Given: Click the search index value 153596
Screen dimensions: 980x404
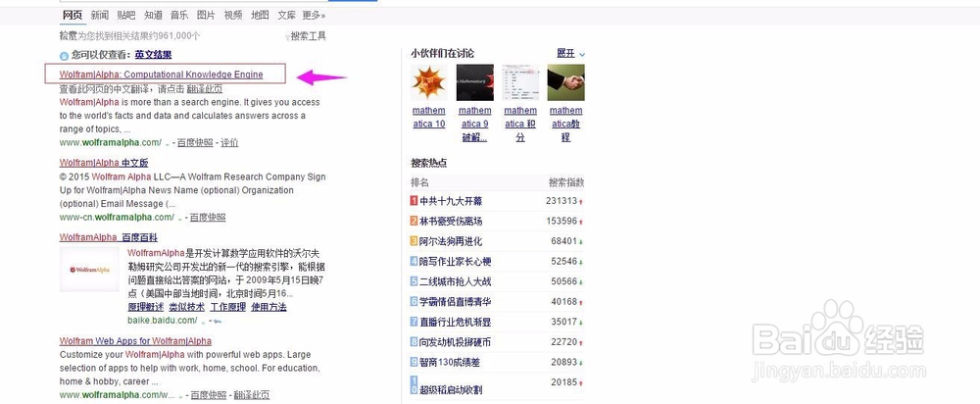Looking at the screenshot, I should coord(562,221).
